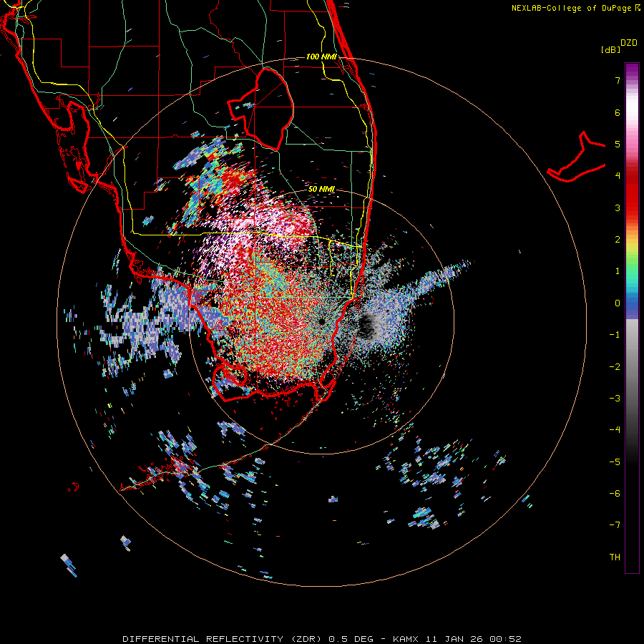
Task: Click the 2 value on the color scale
Action: (618, 240)
